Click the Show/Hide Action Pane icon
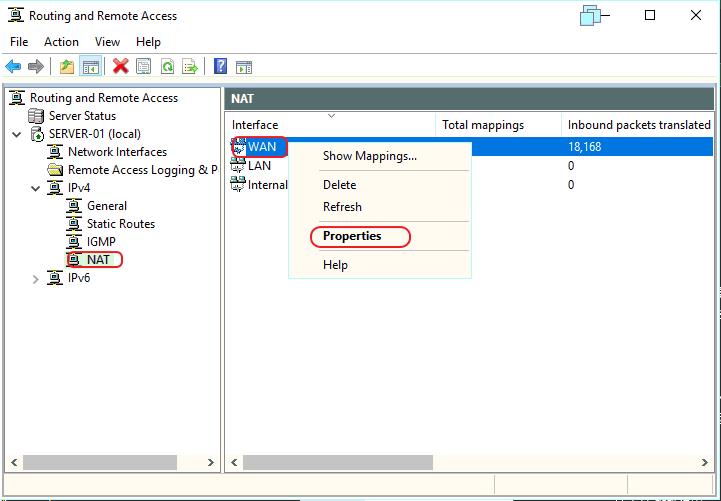The width and height of the screenshot is (721, 501). click(x=244, y=68)
